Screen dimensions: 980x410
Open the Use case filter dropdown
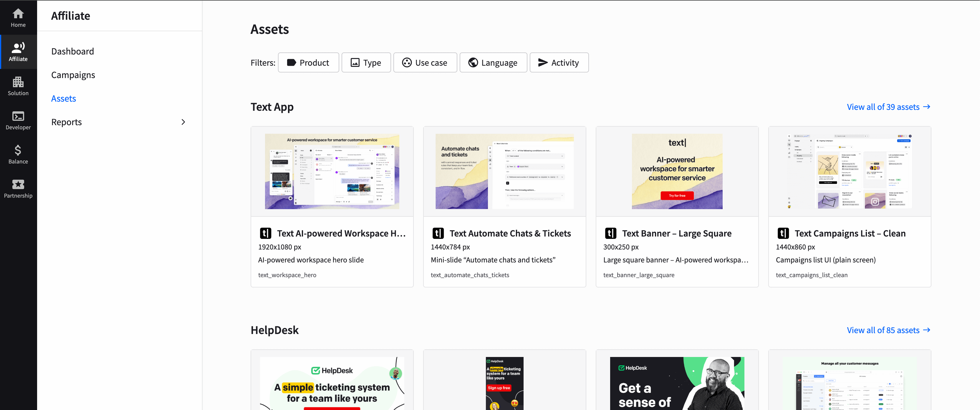[425, 62]
